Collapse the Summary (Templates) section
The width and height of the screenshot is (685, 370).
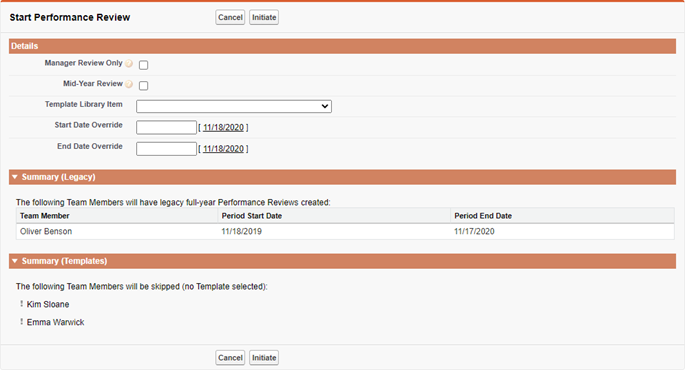click(15, 261)
